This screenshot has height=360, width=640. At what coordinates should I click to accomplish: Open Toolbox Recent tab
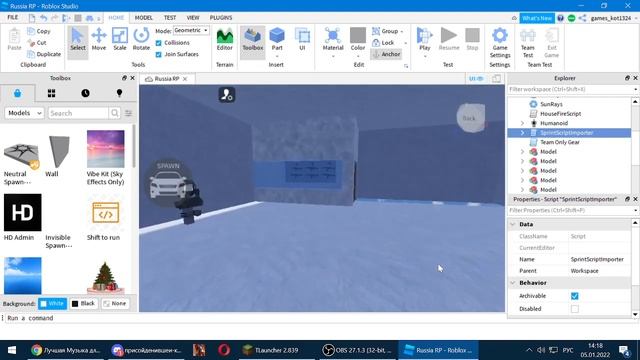(85, 93)
